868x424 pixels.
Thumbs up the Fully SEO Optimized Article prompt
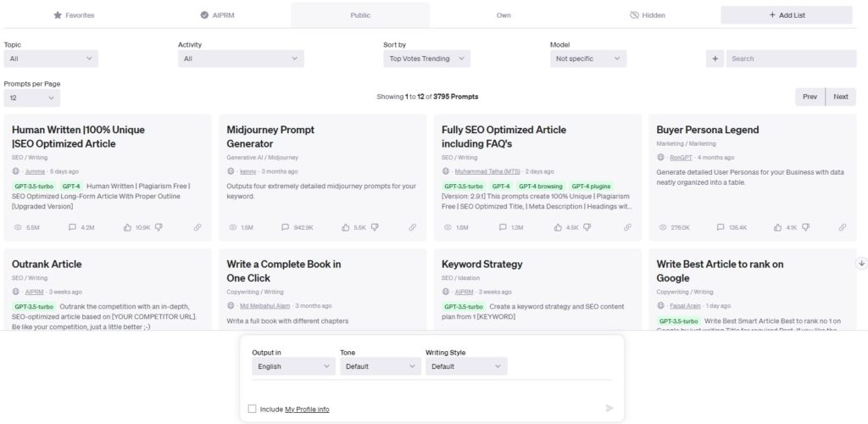559,227
